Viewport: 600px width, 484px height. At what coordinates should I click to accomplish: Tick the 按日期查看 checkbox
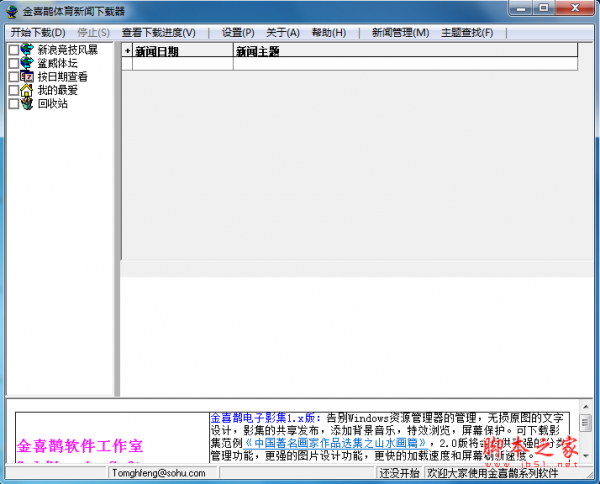tap(14, 77)
